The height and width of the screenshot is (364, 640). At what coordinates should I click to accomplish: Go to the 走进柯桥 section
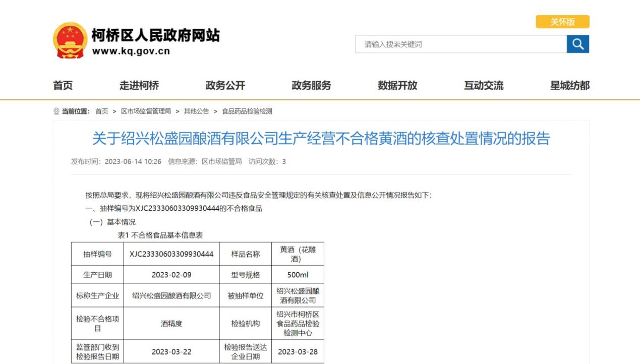pos(139,86)
